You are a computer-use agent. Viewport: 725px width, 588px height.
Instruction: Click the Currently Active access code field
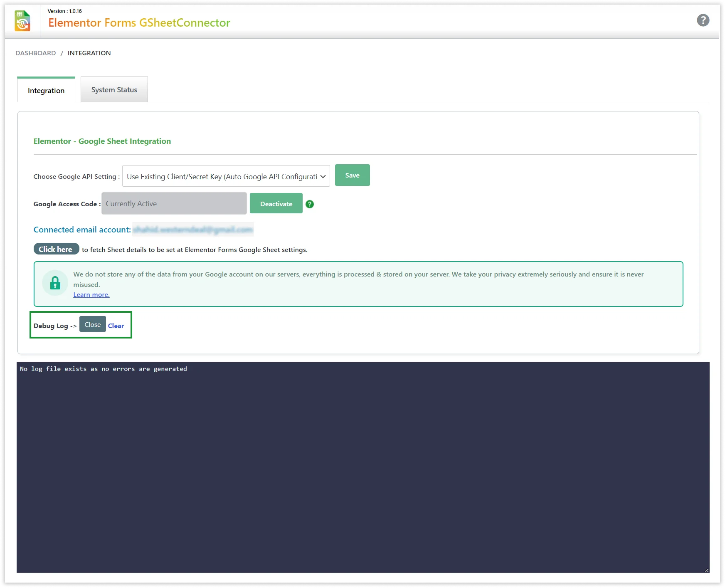click(174, 204)
